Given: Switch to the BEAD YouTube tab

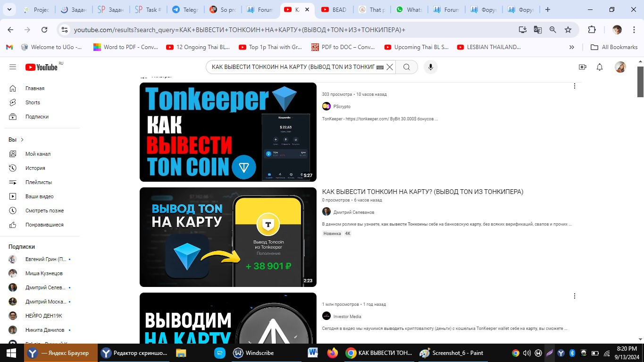Looking at the screenshot, I should click(334, 9).
